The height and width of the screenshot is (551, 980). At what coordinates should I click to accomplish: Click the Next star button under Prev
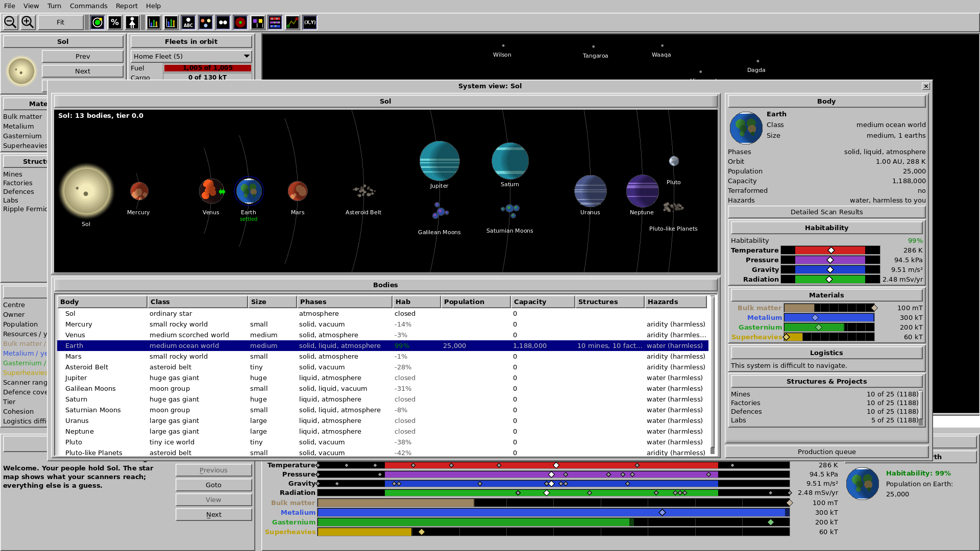(83, 71)
